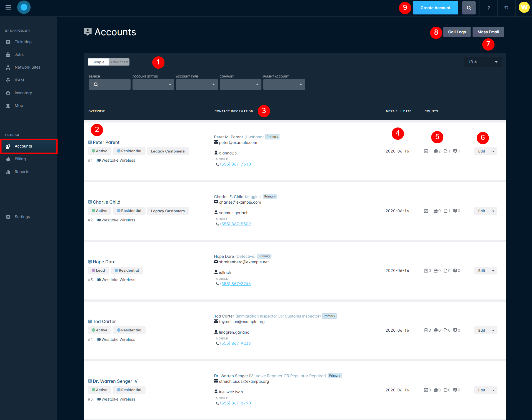The width and height of the screenshot is (532, 420).
Task: Open global search magnifier button
Action: 469,8
